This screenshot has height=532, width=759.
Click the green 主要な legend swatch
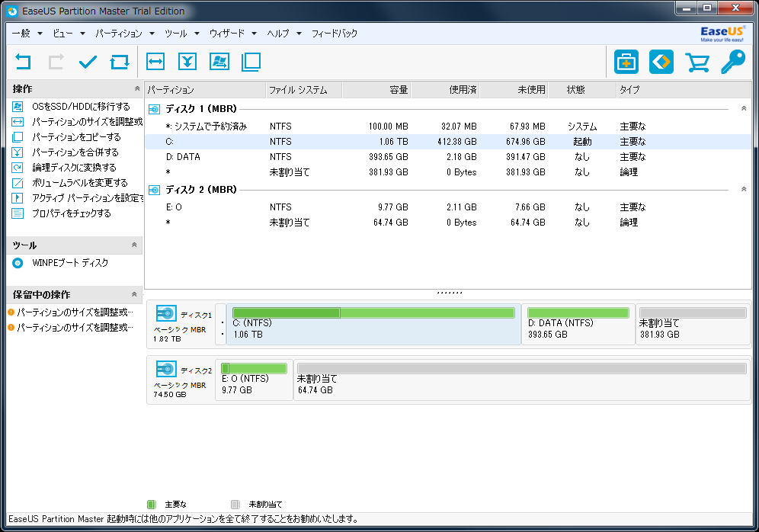point(152,505)
